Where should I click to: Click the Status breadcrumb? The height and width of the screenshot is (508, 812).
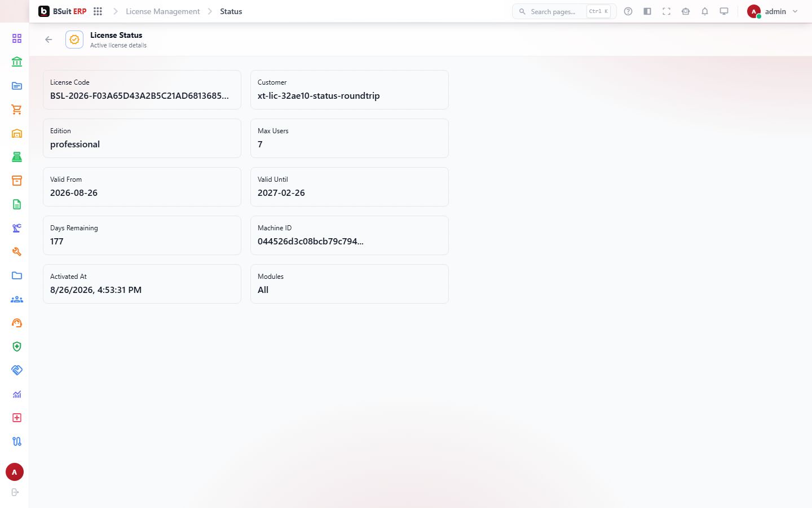pos(231,11)
